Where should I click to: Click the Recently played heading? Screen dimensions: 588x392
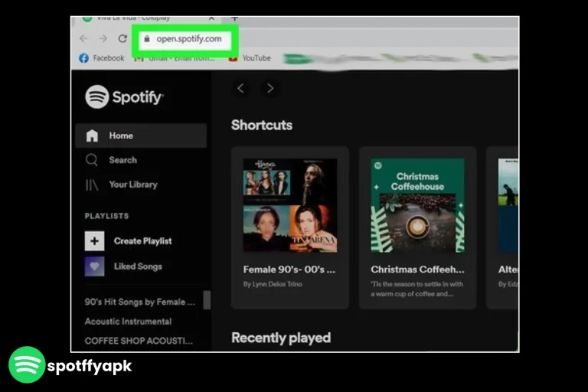tap(281, 338)
